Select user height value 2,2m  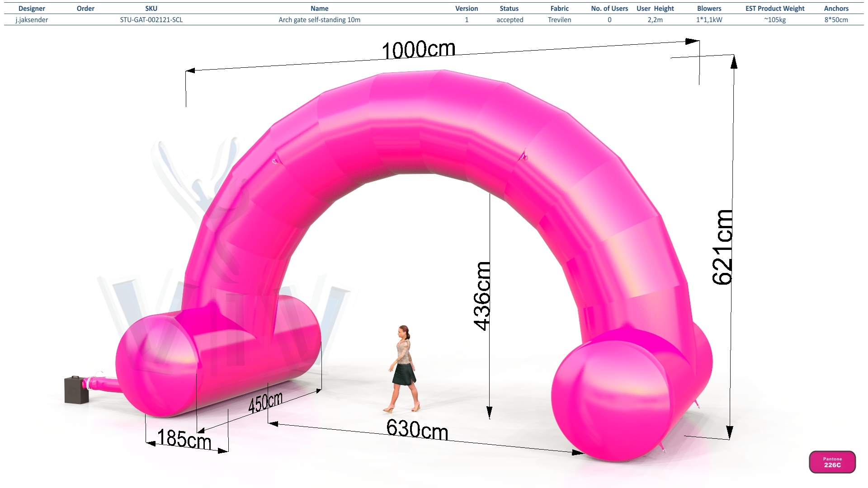click(x=655, y=20)
